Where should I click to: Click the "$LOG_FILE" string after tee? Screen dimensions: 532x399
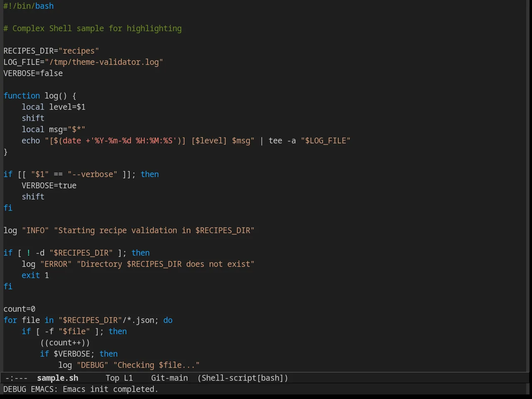tap(325, 140)
